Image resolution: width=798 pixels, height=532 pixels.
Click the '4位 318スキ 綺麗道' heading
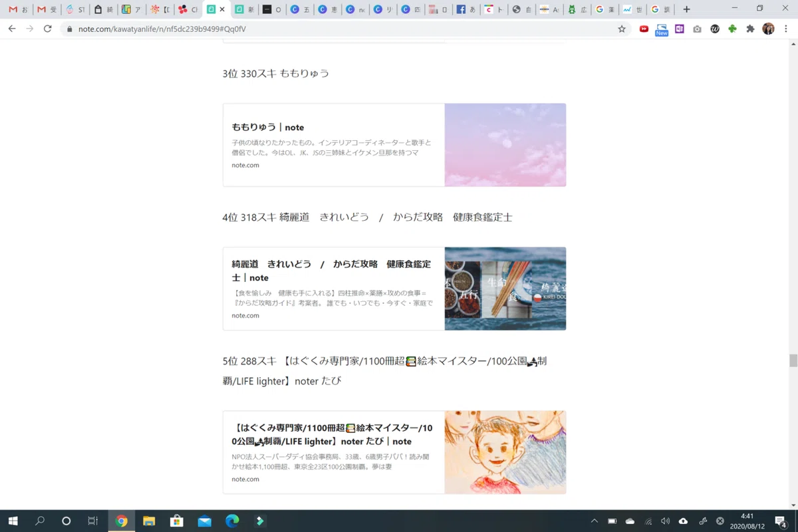(x=368, y=217)
